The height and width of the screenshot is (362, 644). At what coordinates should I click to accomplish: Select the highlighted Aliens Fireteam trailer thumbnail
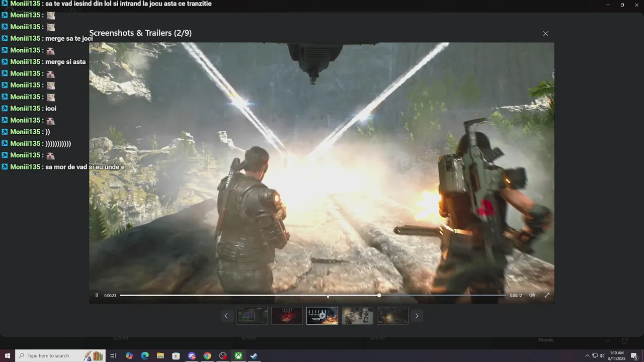323,316
